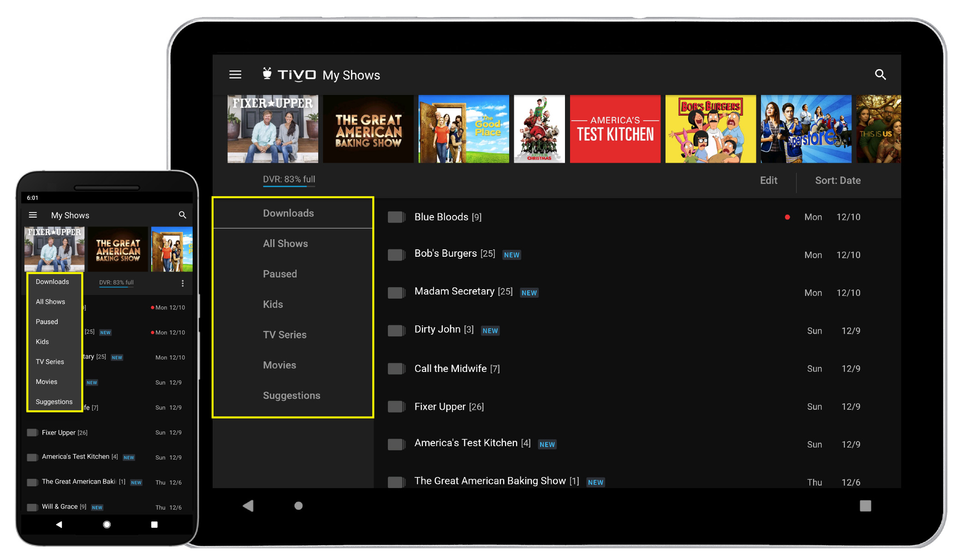The image size is (963, 560).
Task: Tap the Edit button above the show list
Action: pos(768,180)
